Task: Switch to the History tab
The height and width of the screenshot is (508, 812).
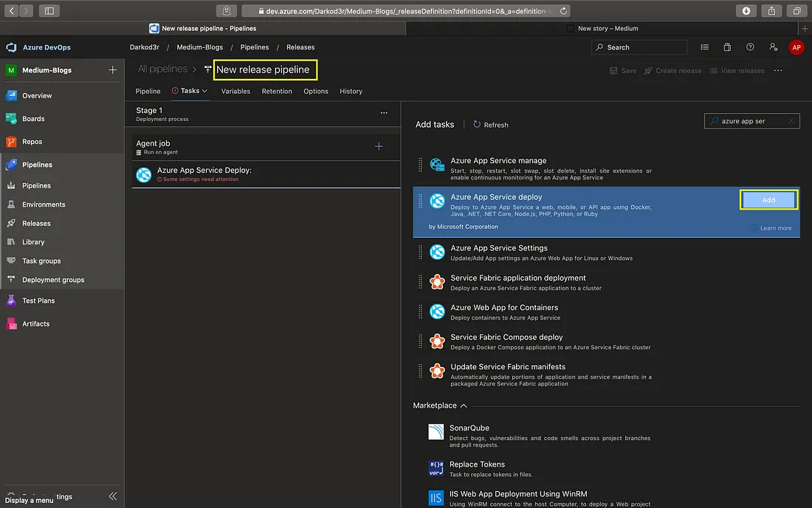Action: pyautogui.click(x=351, y=91)
